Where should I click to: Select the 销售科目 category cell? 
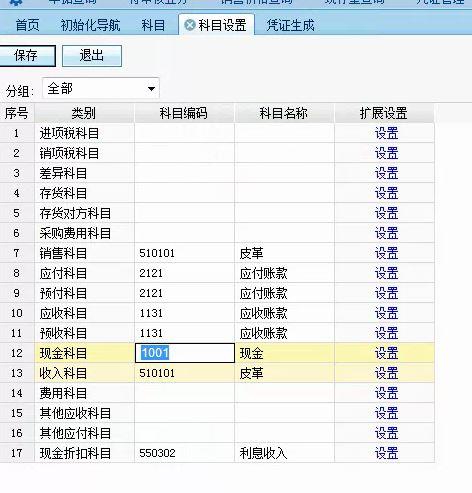coord(84,253)
